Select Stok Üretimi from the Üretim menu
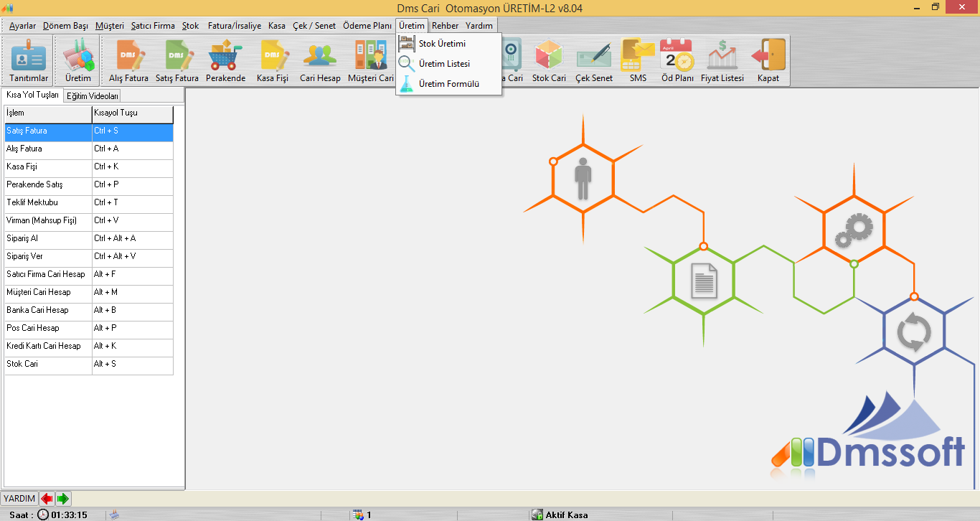 (442, 44)
